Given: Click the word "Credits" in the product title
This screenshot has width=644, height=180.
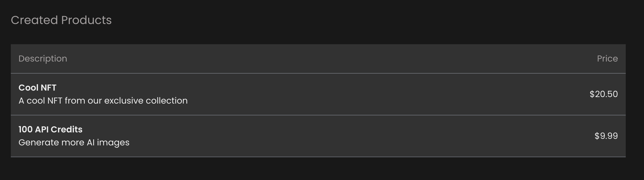Looking at the screenshot, I should 67,129.
